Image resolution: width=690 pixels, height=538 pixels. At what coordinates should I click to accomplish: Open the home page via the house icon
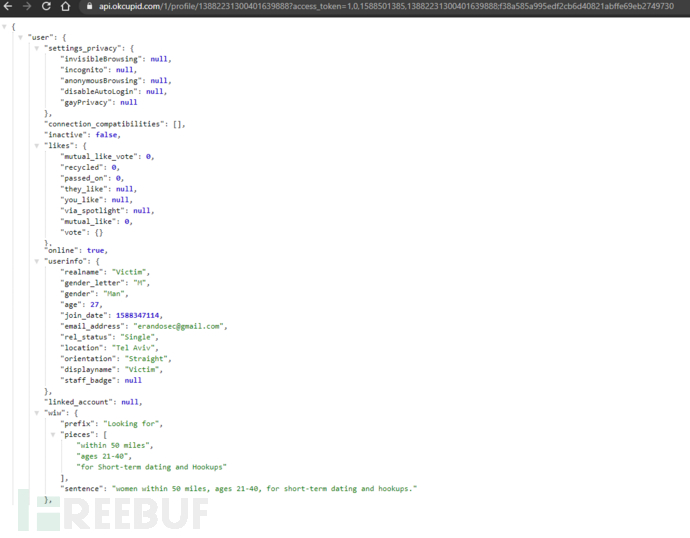[x=65, y=6]
